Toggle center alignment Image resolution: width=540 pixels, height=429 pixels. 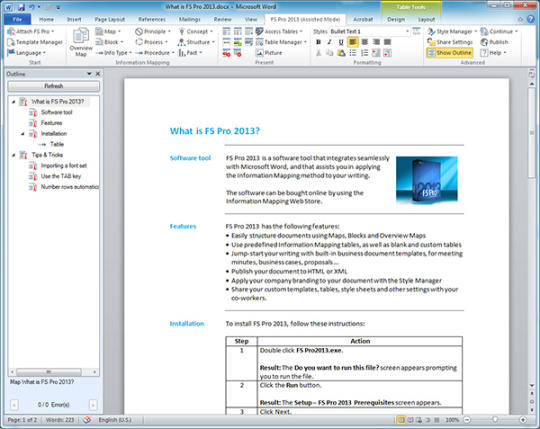(x=364, y=42)
